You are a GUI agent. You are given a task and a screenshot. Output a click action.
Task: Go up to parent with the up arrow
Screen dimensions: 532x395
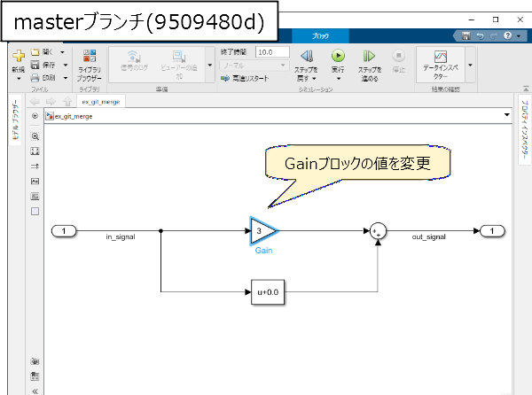click(67, 101)
